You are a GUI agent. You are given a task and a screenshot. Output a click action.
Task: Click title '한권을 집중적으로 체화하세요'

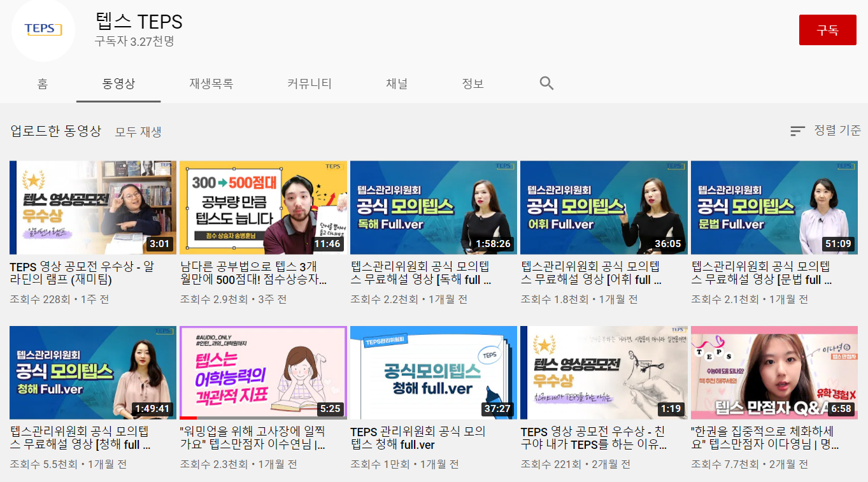764,438
